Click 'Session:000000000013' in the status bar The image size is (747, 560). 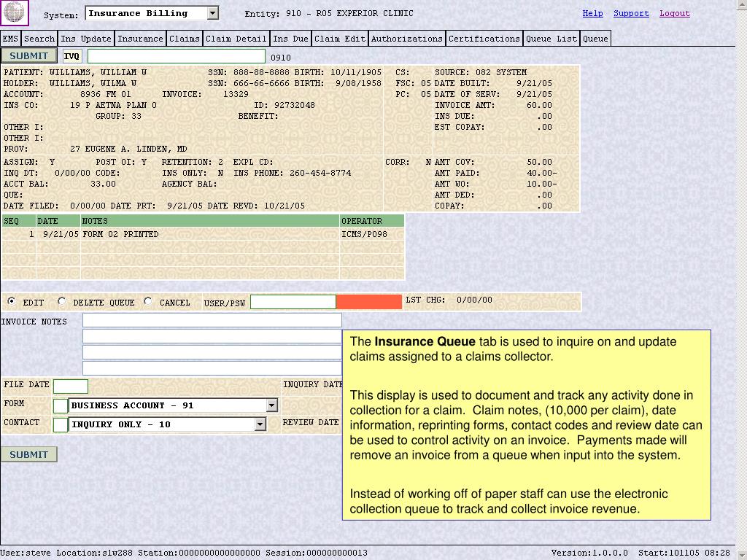[x=317, y=553]
